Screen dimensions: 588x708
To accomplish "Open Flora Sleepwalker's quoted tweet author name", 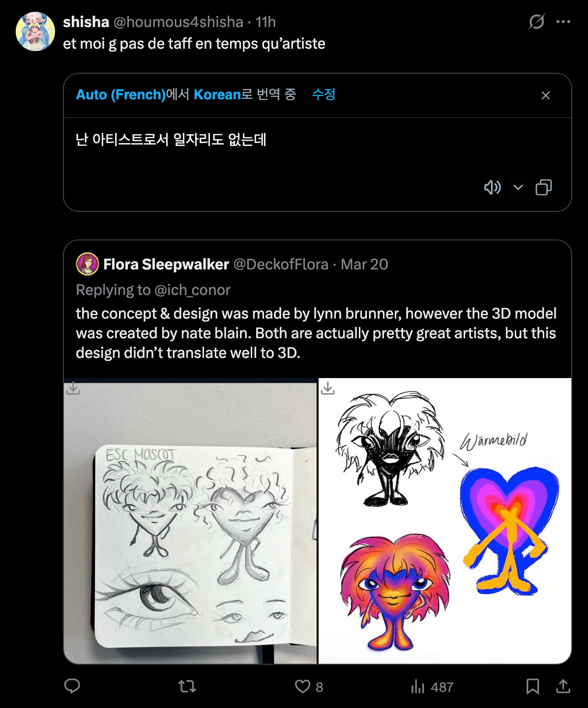I will coord(166,265).
